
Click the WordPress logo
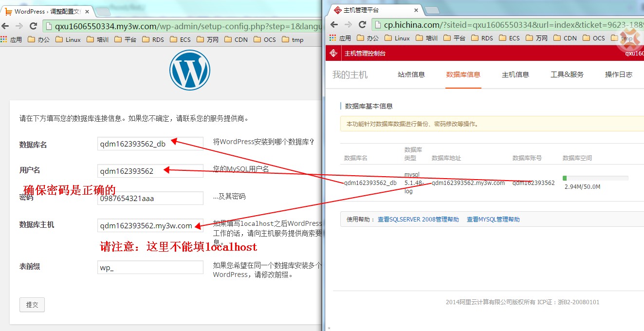pyautogui.click(x=190, y=70)
